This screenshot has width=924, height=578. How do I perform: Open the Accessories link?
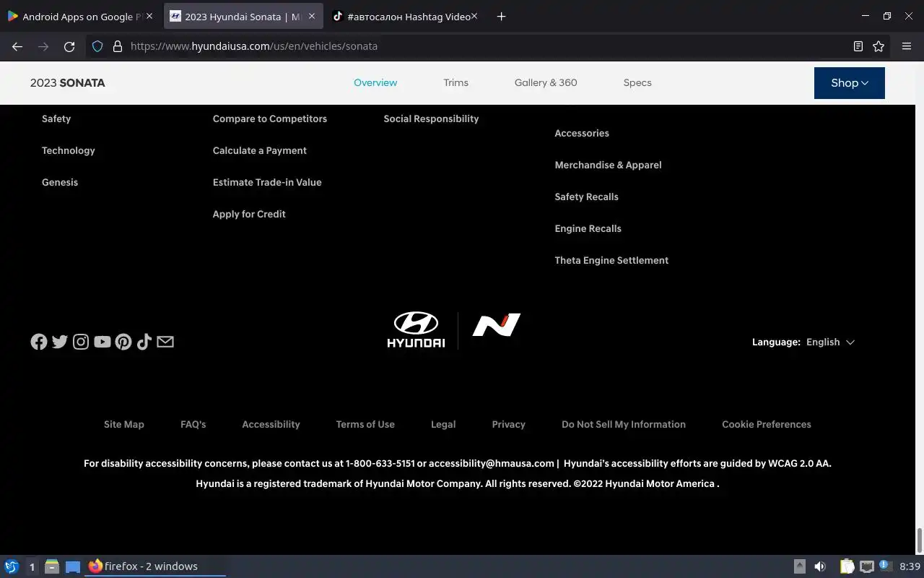tap(582, 134)
